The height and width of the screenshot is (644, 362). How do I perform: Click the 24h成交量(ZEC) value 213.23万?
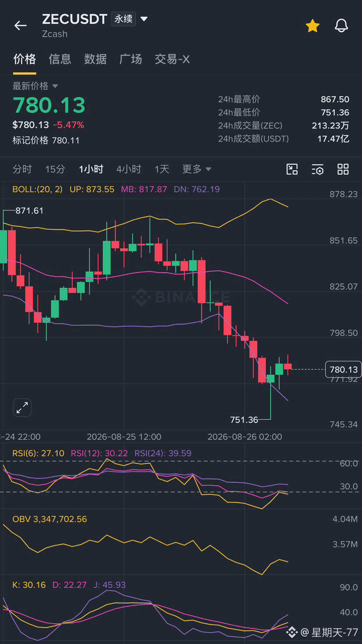[331, 125]
